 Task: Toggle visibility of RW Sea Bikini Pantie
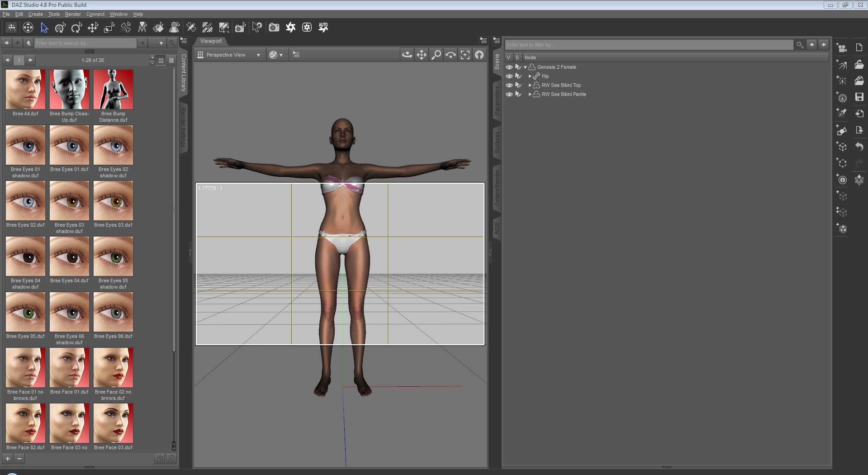click(x=509, y=94)
